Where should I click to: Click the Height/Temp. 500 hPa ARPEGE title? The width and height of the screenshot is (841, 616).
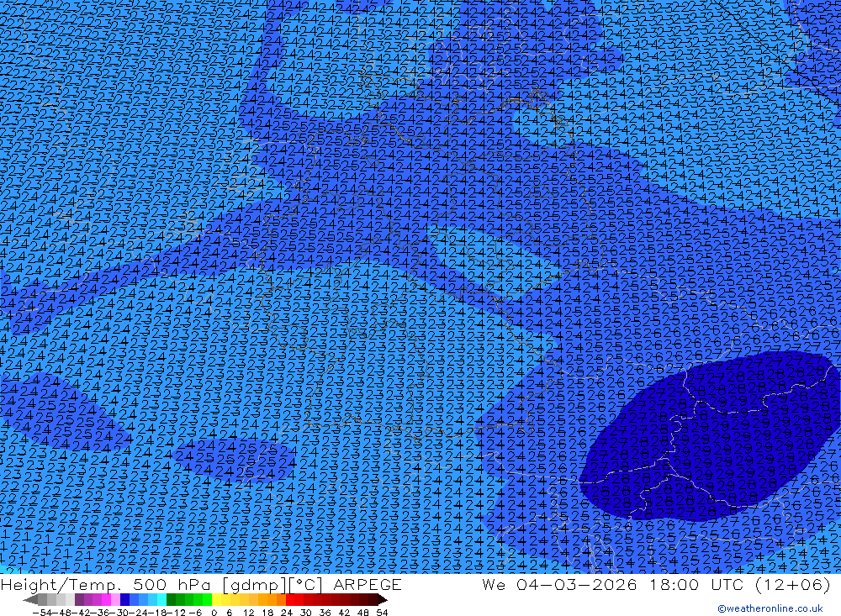201,584
